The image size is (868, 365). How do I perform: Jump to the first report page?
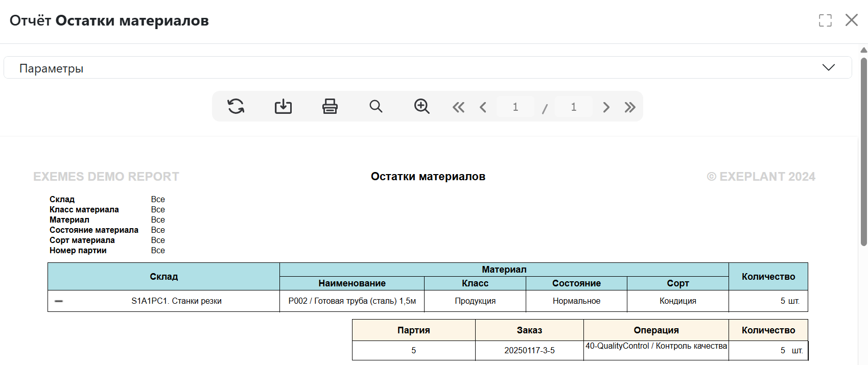click(458, 107)
